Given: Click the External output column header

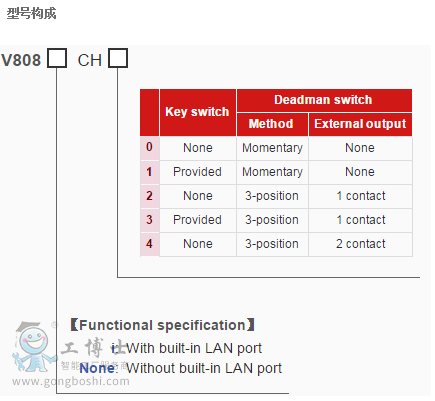Looking at the screenshot, I should [x=360, y=124].
